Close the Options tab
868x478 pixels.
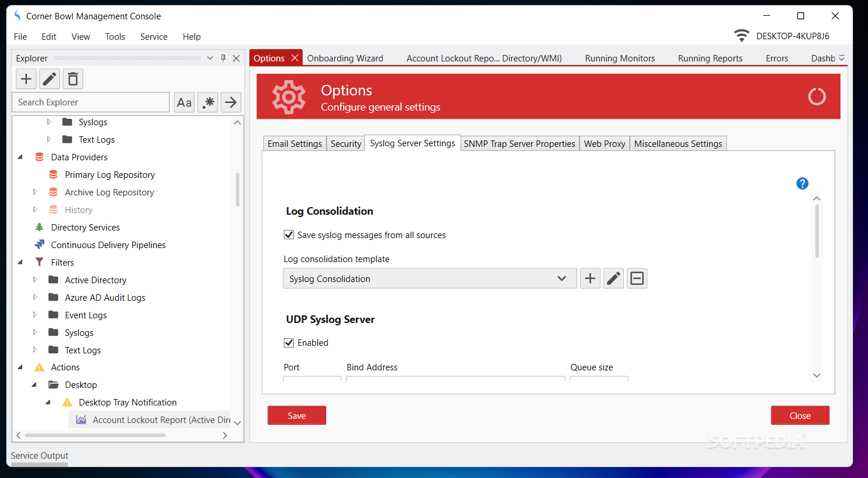294,58
